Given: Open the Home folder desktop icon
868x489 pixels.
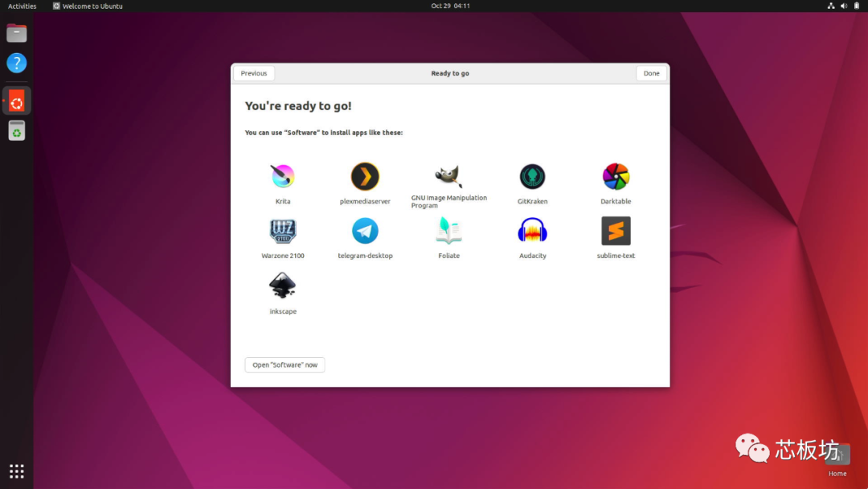Looking at the screenshot, I should (837, 459).
